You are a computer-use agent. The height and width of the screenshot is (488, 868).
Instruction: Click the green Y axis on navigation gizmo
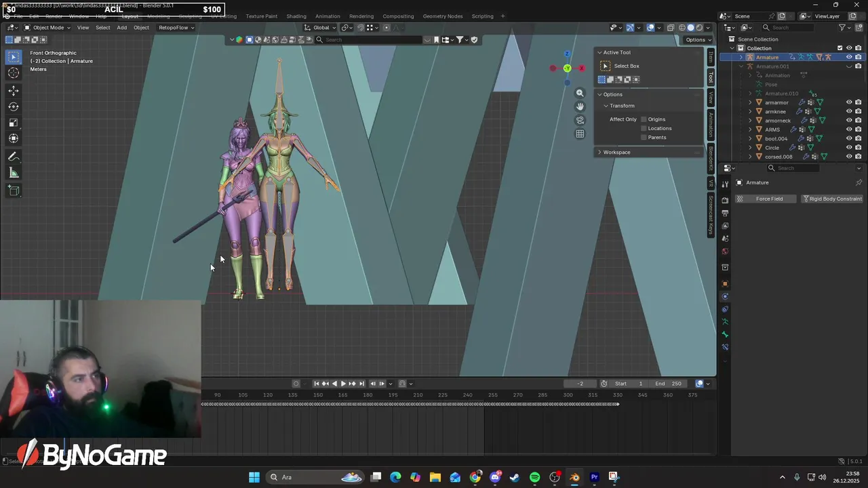pos(567,68)
